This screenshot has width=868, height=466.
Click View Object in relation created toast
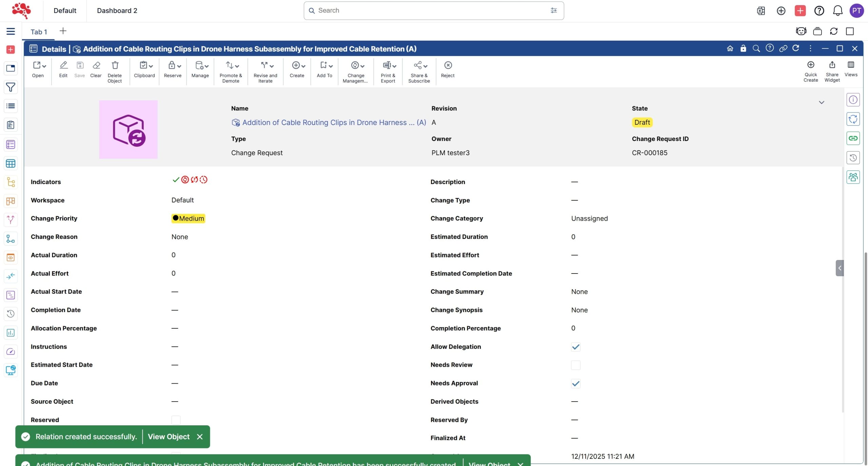click(x=169, y=437)
